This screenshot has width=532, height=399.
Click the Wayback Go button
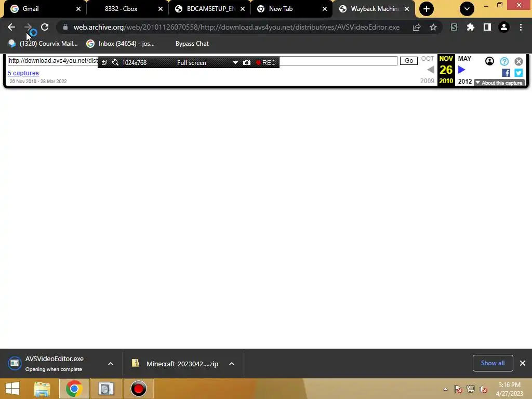[408, 61]
